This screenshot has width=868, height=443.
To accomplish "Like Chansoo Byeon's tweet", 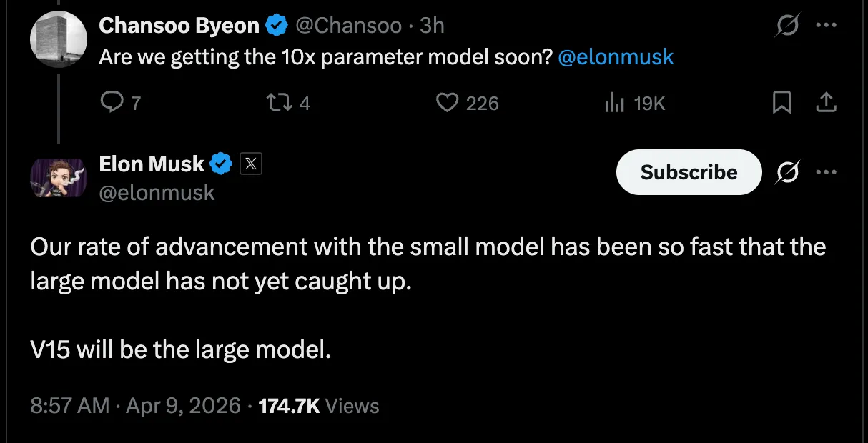I will pos(447,102).
